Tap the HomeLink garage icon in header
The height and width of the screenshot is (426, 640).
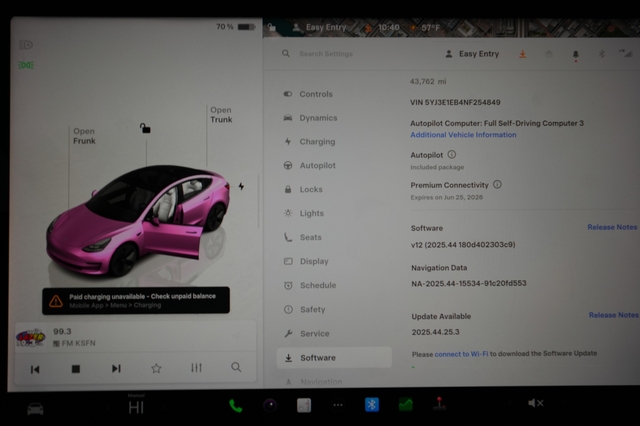click(549, 53)
